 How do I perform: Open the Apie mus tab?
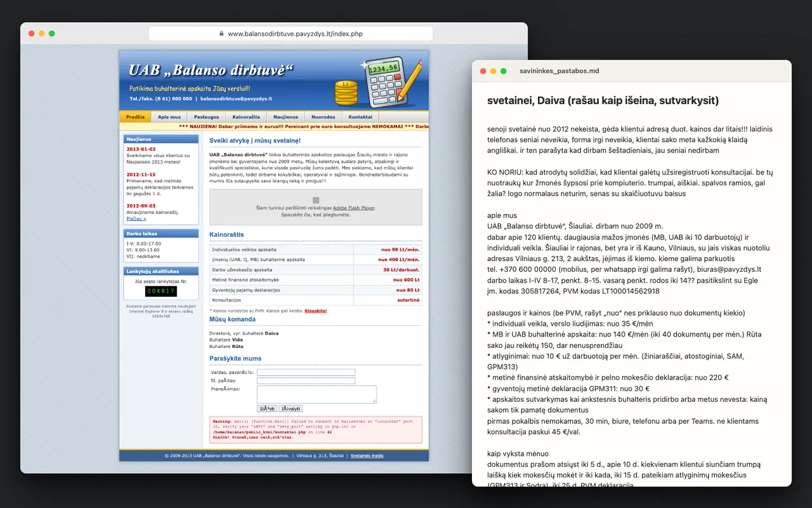pos(169,117)
